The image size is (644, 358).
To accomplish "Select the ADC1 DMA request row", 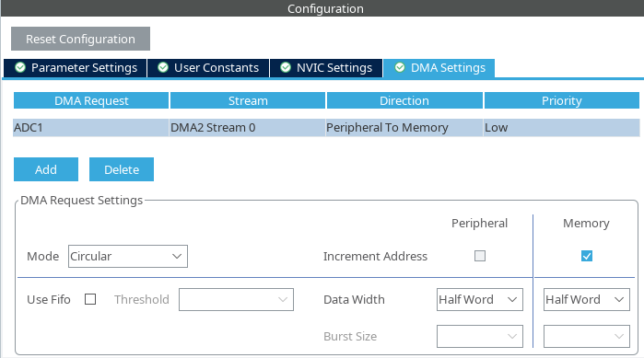I will coord(326,128).
